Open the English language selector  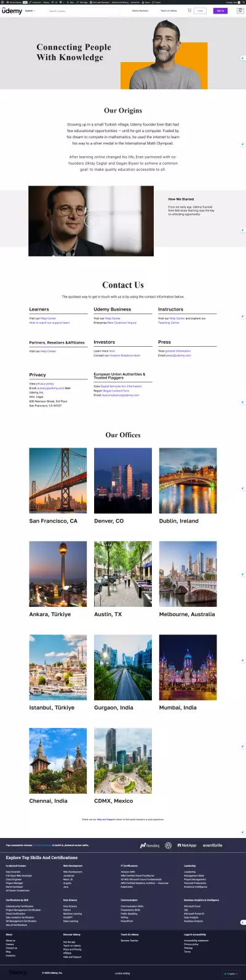(x=231, y=973)
